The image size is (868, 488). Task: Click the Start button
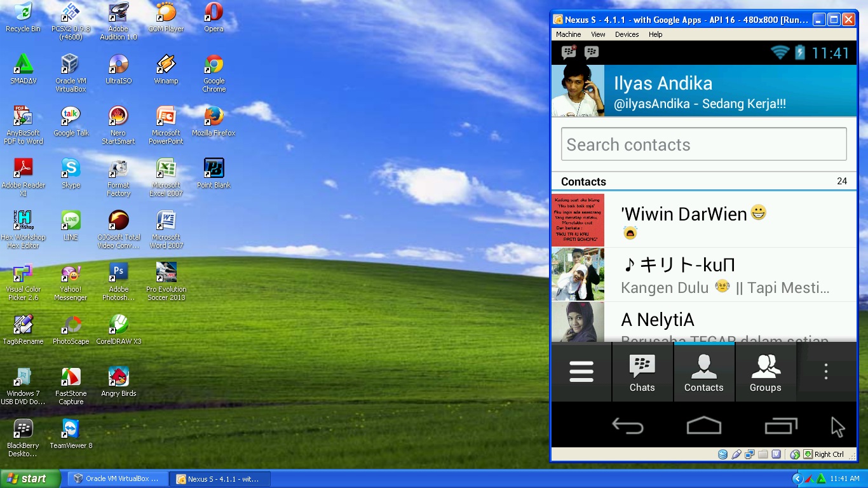(31, 478)
